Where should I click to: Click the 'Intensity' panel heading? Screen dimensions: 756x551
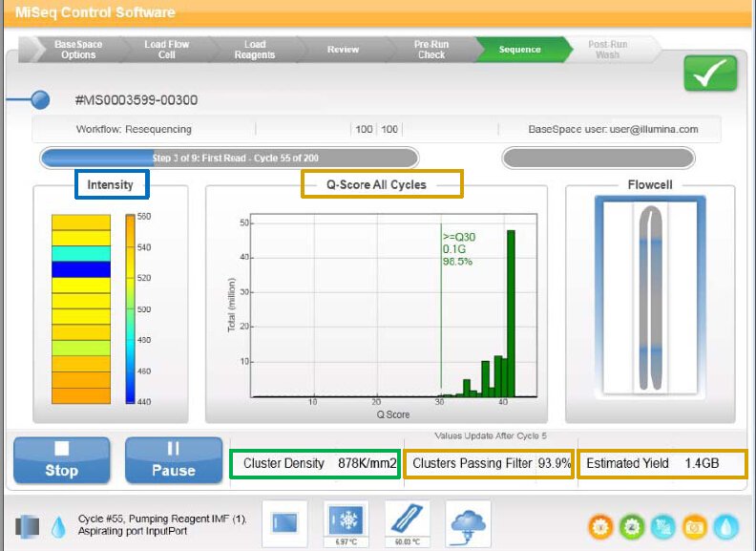(x=110, y=185)
